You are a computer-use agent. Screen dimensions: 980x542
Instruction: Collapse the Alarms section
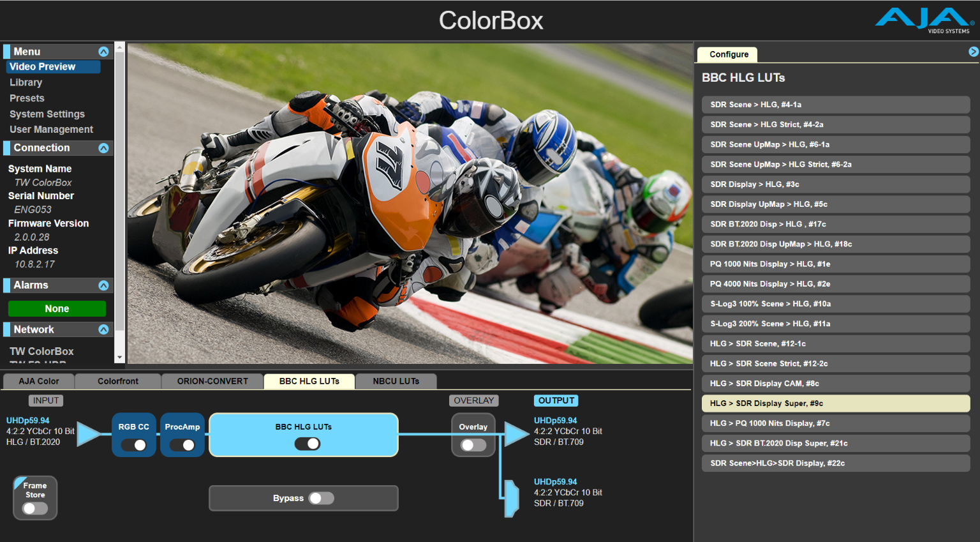(x=103, y=285)
